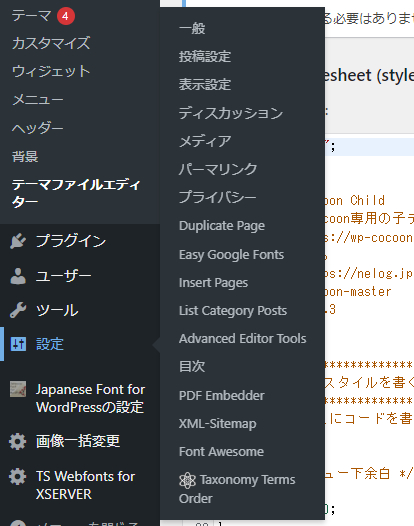The width and height of the screenshot is (414, 526).
Task: Click the ツール wrench icon
Action: pos(18,310)
